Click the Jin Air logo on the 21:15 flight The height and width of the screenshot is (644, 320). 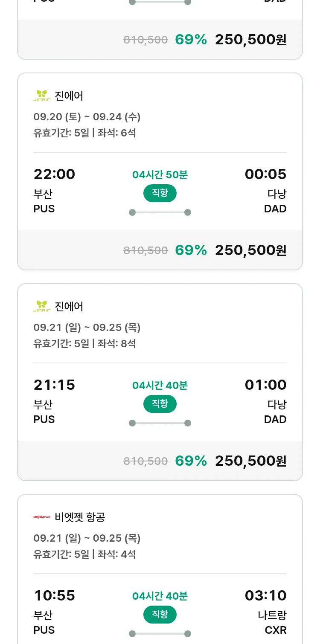(x=42, y=306)
